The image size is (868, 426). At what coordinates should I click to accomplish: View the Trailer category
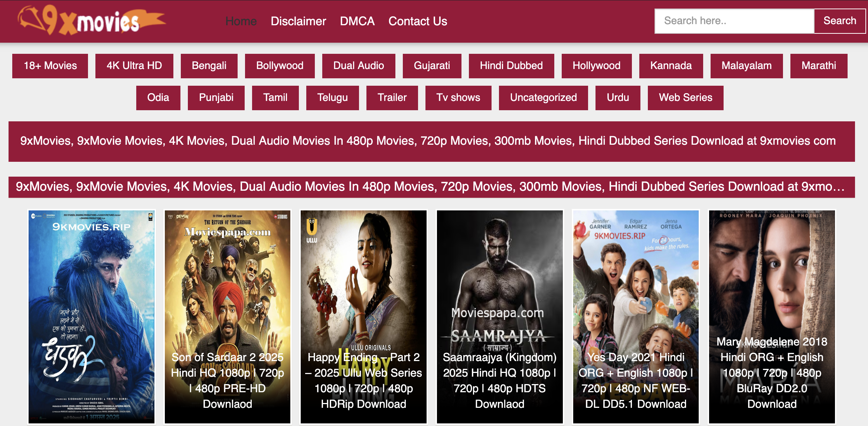392,98
